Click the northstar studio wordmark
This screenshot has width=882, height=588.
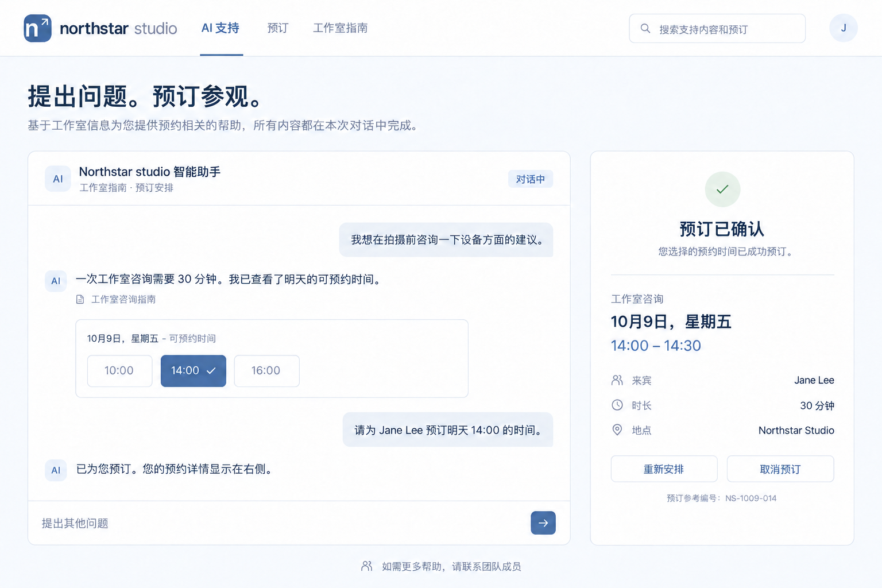coord(118,29)
